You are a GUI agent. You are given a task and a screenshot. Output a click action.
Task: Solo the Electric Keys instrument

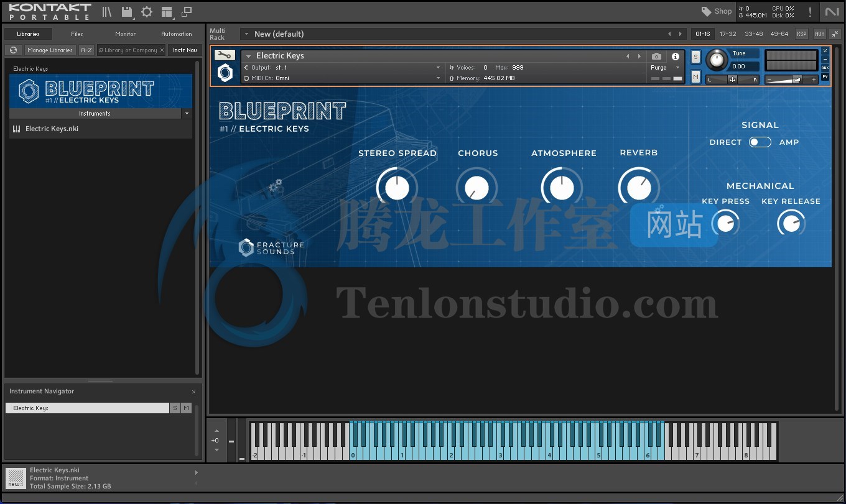coord(695,57)
